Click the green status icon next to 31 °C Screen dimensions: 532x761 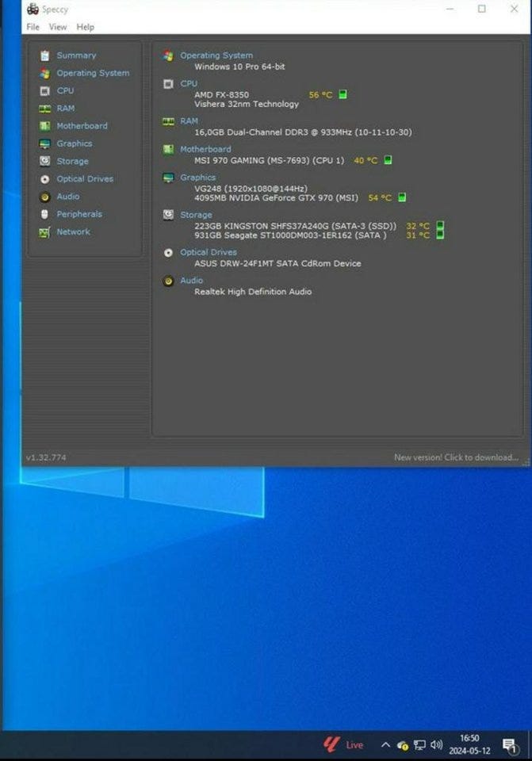pos(440,235)
